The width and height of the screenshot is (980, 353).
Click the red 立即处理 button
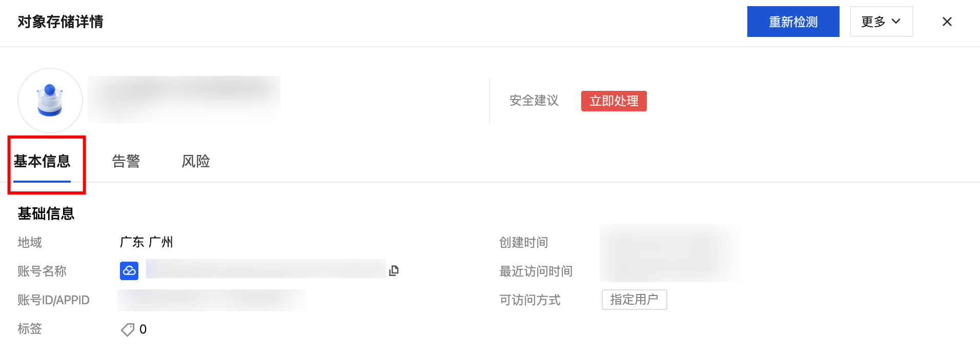tap(614, 101)
